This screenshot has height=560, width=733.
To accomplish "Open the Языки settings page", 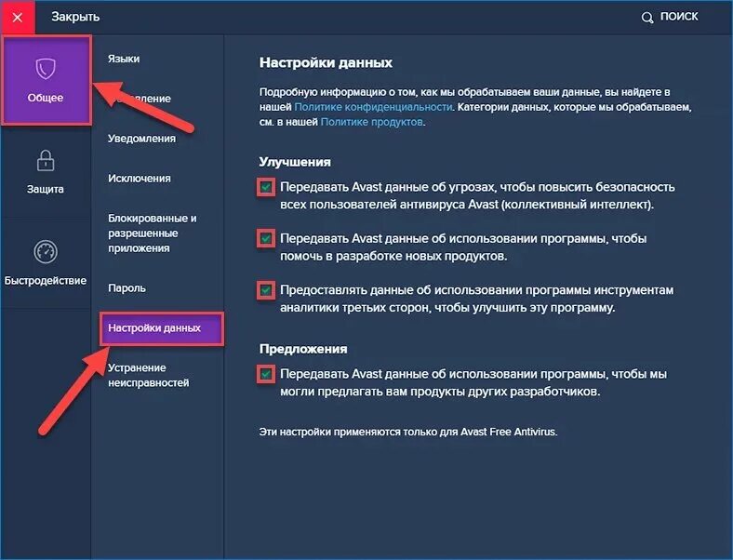I will [124, 59].
